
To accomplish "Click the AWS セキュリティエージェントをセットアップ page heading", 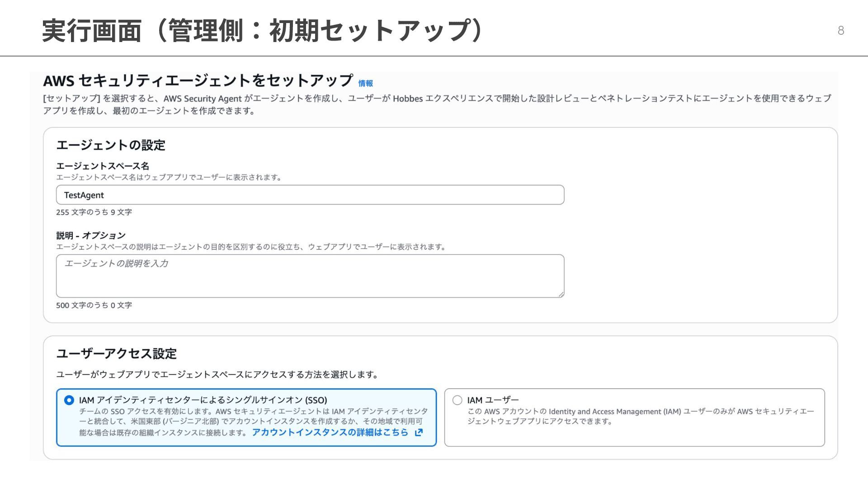I will 198,81.
